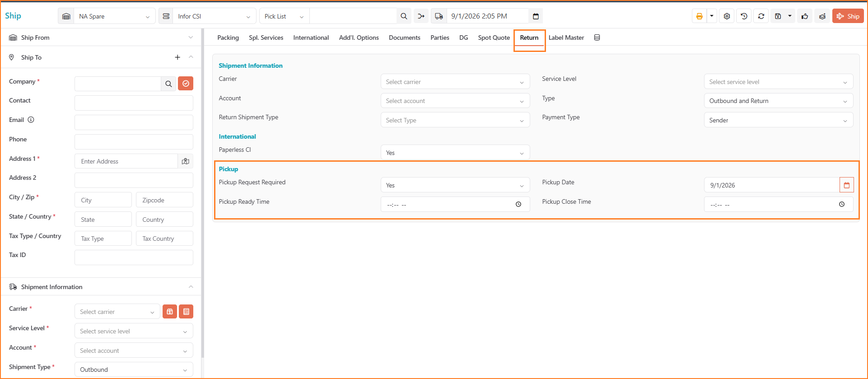Switch to the Packing tab

pyautogui.click(x=228, y=37)
